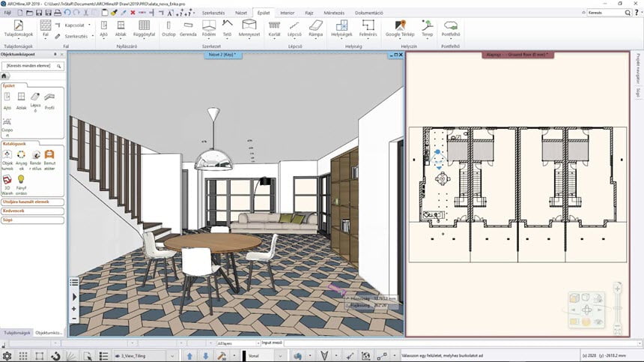Open the Tulajdonságok properties tool
Viewport: 644px width, 362px height.
tap(19, 28)
